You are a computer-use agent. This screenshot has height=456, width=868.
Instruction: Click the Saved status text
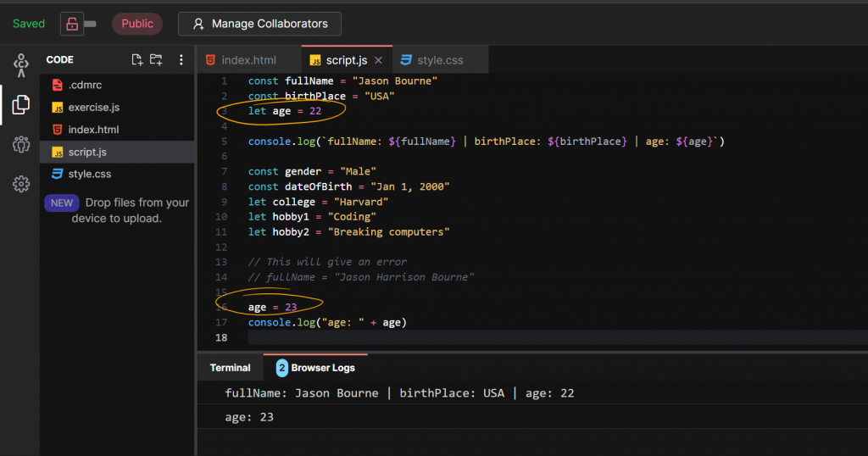[29, 24]
